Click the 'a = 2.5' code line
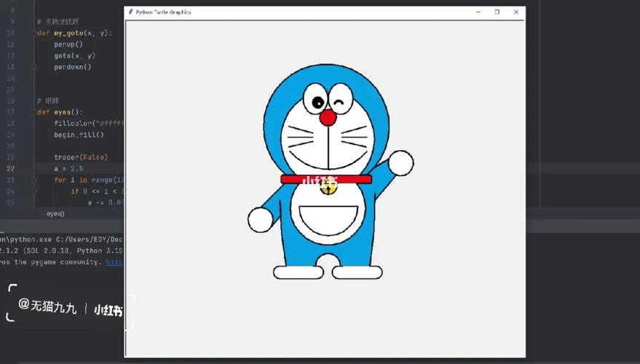Screen dimensions: 640x364 click(x=68, y=169)
